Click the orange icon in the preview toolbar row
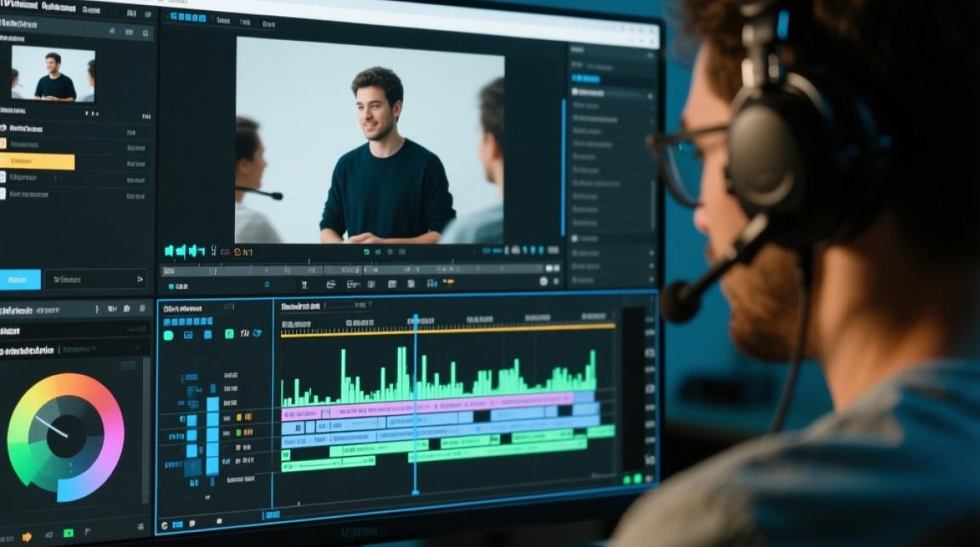This screenshot has width=980, height=547. point(449,281)
